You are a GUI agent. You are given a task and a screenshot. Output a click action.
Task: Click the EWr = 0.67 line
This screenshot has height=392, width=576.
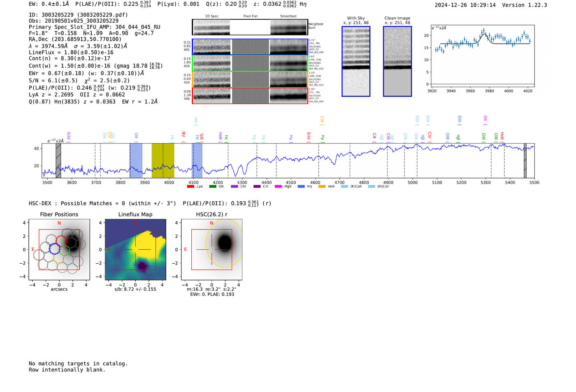click(x=86, y=73)
